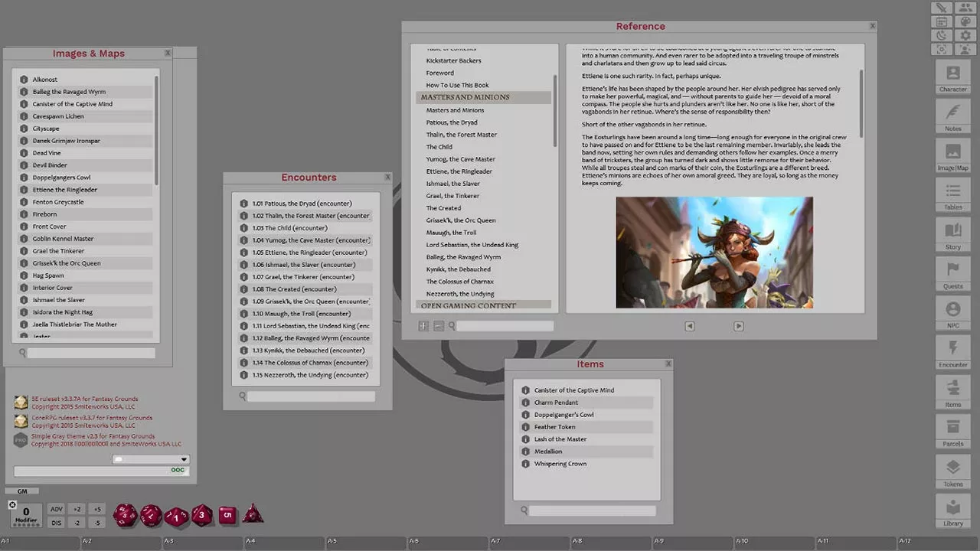The image size is (980, 551).
Task: Click the Reference content scrollbar
Action: [x=861, y=103]
